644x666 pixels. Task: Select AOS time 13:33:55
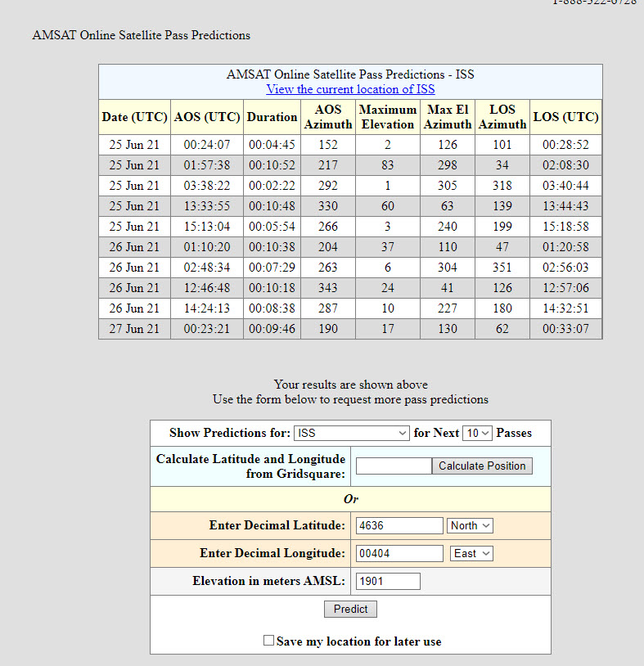pyautogui.click(x=207, y=206)
